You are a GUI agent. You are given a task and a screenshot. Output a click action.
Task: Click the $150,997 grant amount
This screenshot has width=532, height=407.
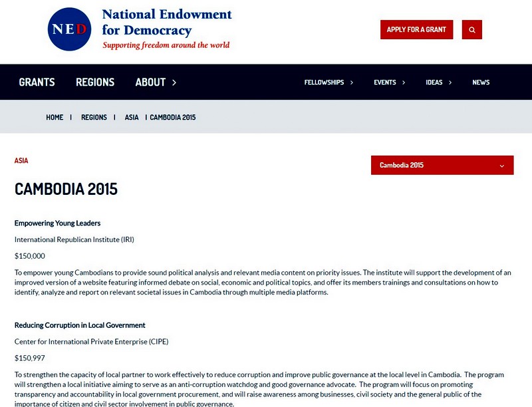[x=29, y=358]
